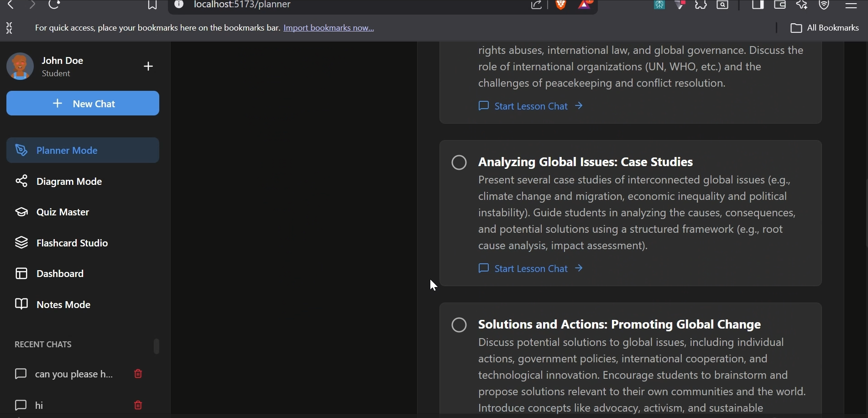Open the All Bookmarks folder
This screenshot has width=868, height=418.
[825, 28]
